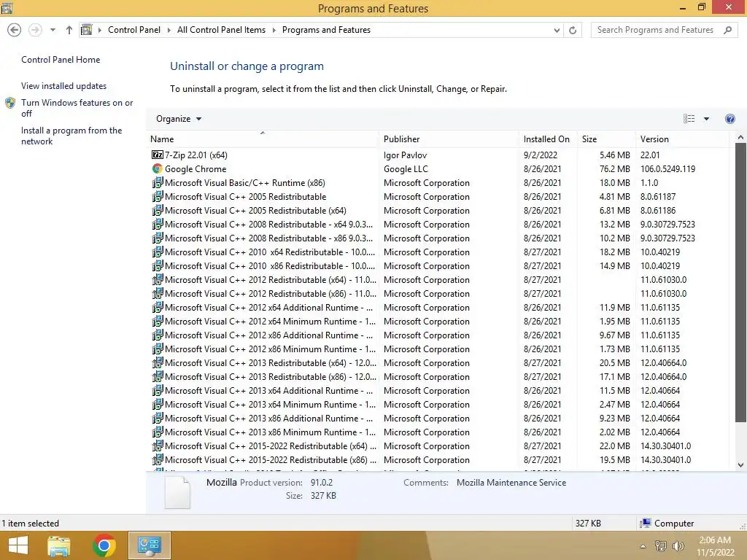Select Visual C++ 2012 x64 Minimum Runtime icon
The width and height of the screenshot is (747, 560).
coord(158,321)
